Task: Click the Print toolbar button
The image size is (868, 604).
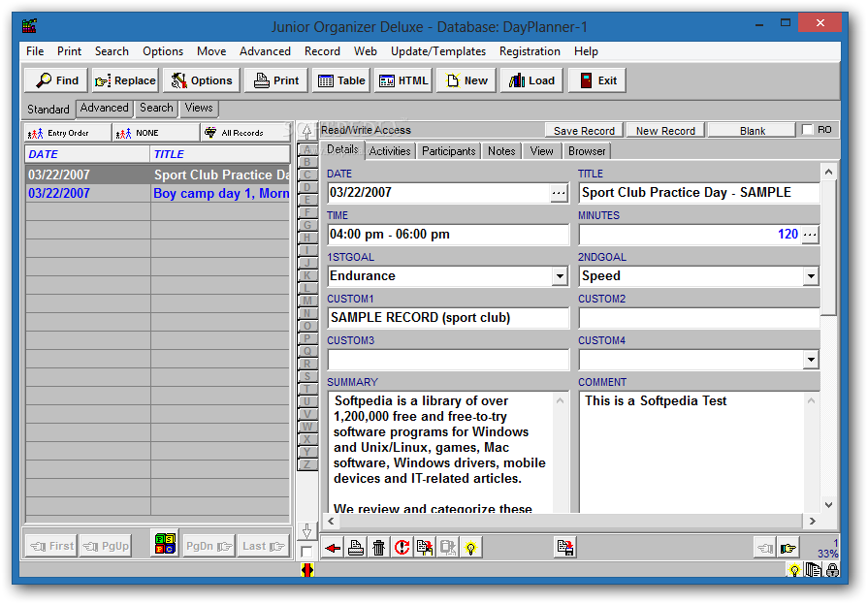Action: click(276, 80)
